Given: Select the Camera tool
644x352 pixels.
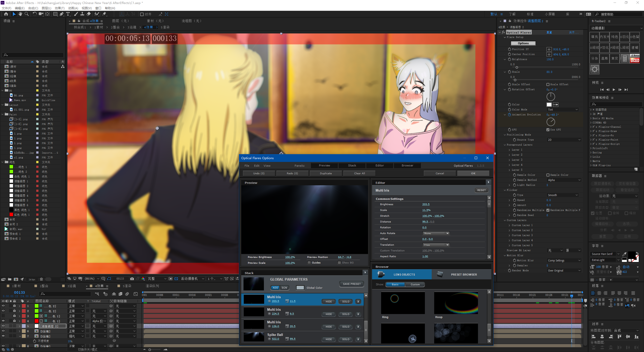Looking at the screenshot, I should 41,14.
